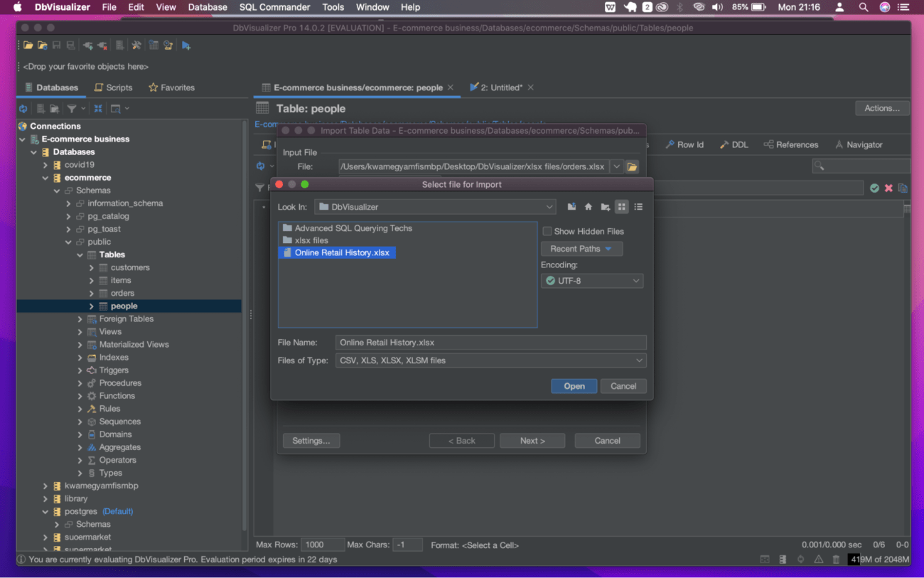The height and width of the screenshot is (578, 924).
Task: Go up one folder level in file chooser
Action: coord(571,206)
